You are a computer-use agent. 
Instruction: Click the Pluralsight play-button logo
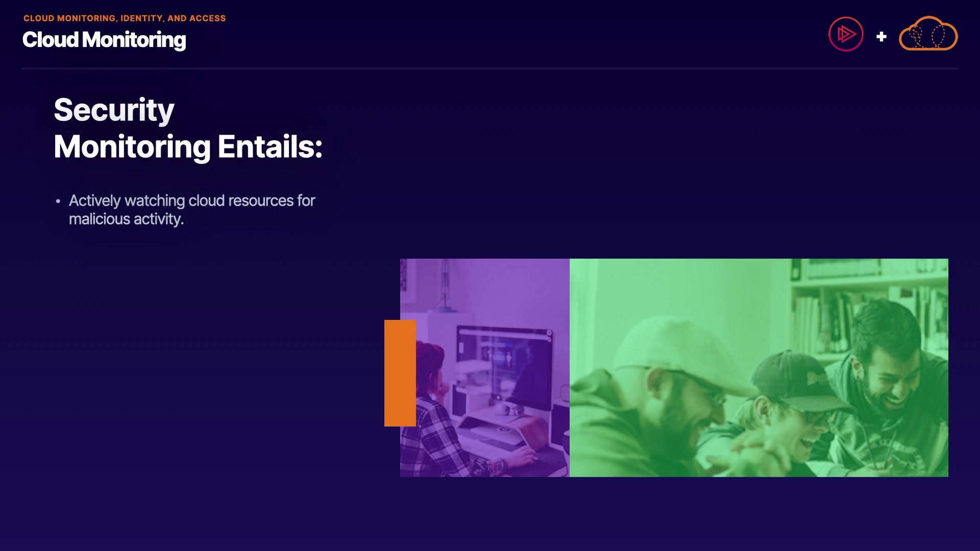(845, 35)
